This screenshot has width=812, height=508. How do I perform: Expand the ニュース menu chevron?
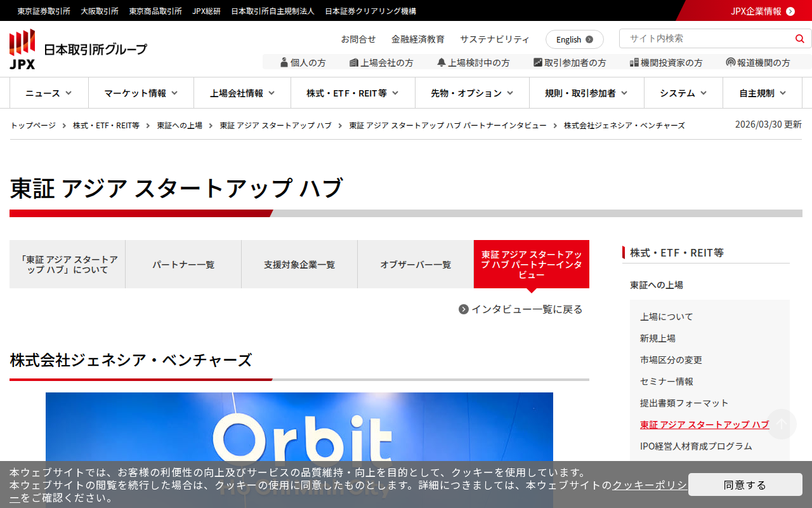69,93
